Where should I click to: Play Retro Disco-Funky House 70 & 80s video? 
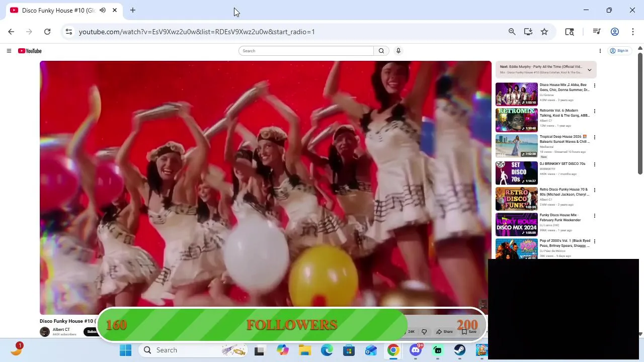(x=517, y=199)
